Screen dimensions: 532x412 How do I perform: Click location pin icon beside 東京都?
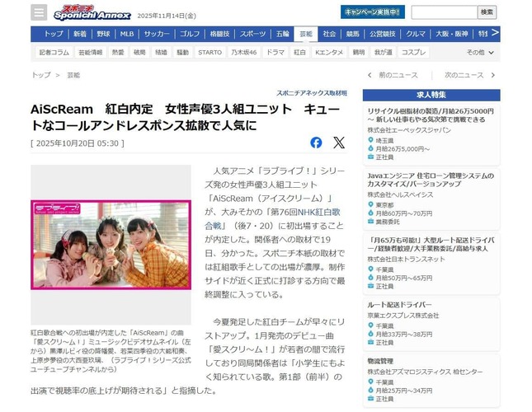pyautogui.click(x=370, y=204)
